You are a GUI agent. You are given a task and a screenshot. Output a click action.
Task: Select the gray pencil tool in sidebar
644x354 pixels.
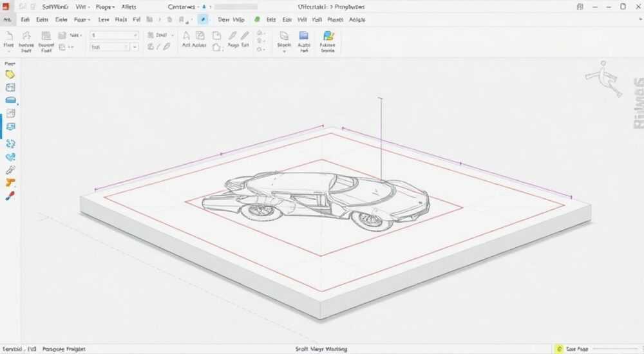pyautogui.click(x=10, y=170)
